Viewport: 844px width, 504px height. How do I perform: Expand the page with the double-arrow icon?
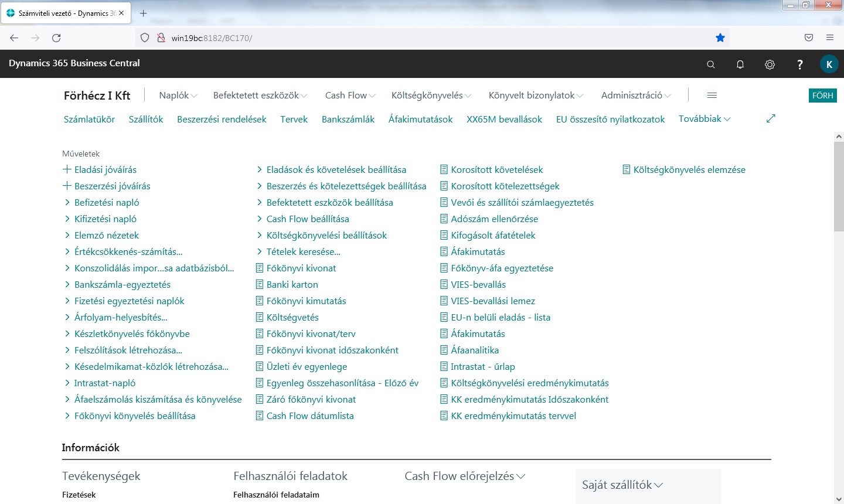(x=771, y=118)
